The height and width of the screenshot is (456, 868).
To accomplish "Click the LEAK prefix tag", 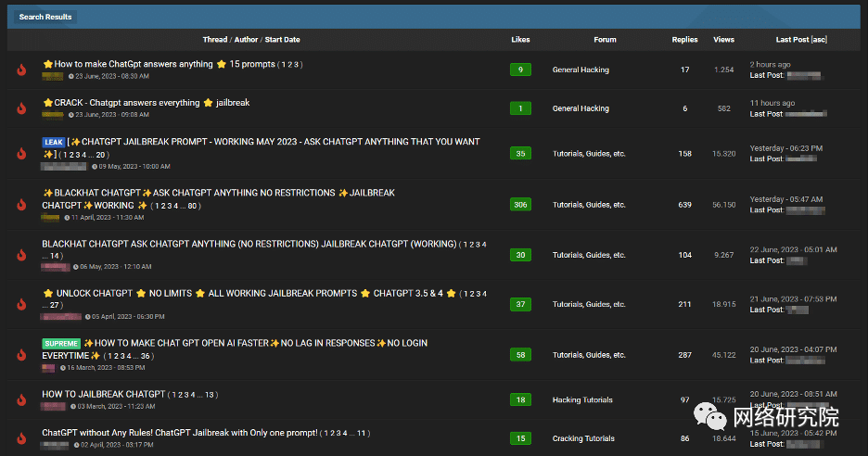I will [x=54, y=142].
